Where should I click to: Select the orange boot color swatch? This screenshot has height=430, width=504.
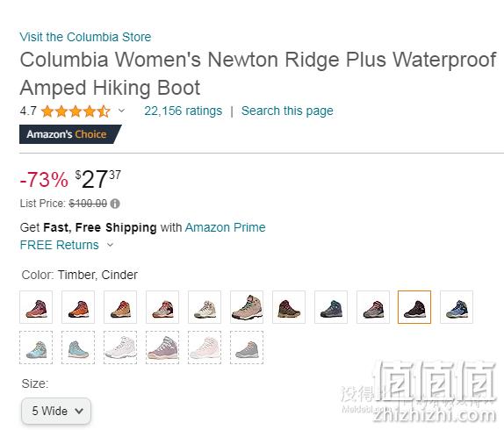[78, 307]
